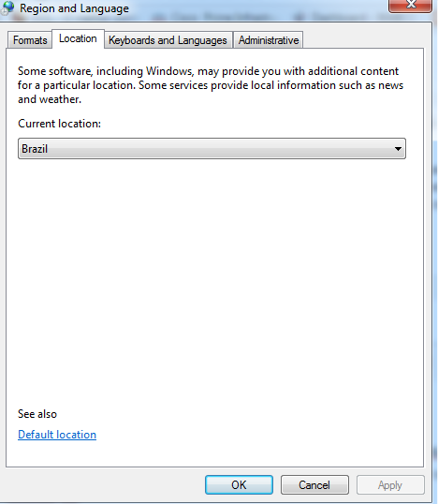Click the Brazil text in the combo box
The image size is (438, 504).
[35, 149]
